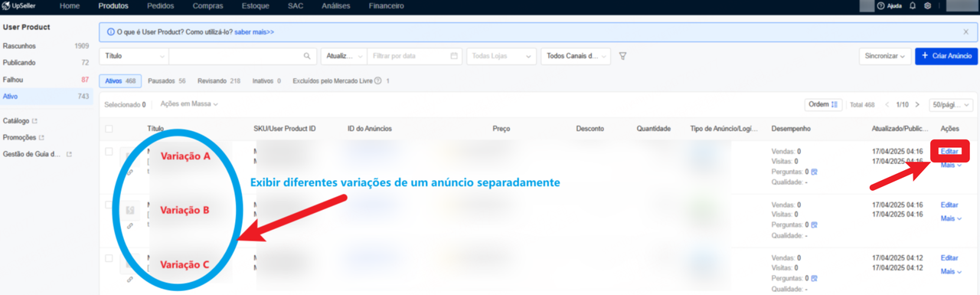980x295 pixels.
Task: Expand Mais menu in first row
Action: point(951,165)
